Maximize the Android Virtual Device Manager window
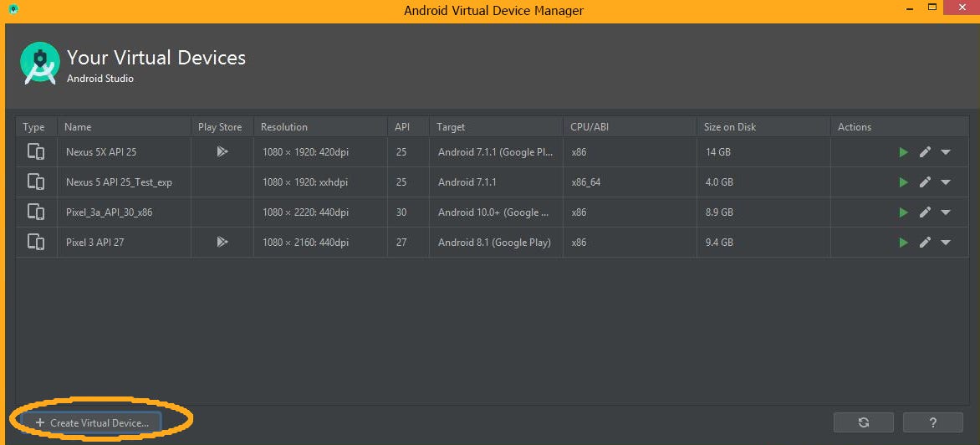Screen dimensions: 980x445 (x=932, y=8)
